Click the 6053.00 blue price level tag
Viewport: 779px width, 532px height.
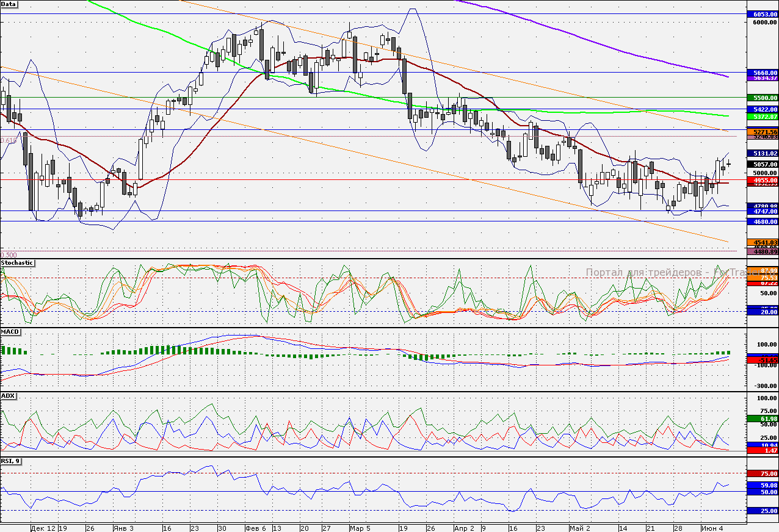point(763,14)
